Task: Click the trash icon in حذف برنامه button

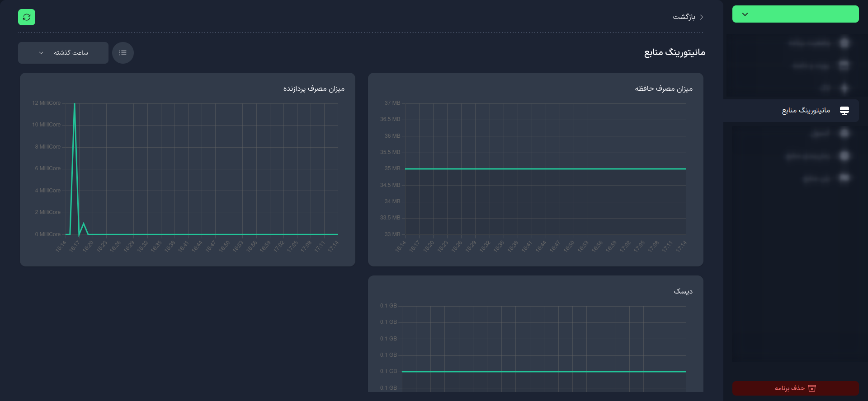Action: pyautogui.click(x=812, y=388)
